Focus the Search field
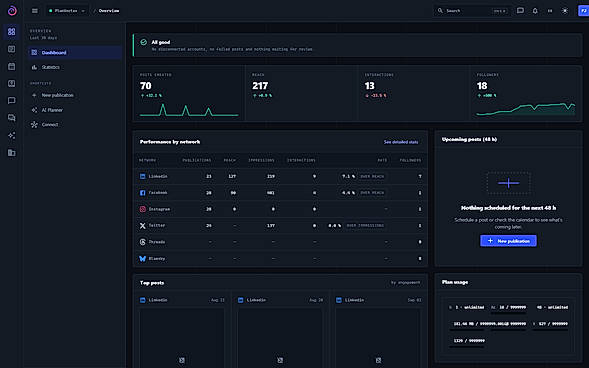The width and height of the screenshot is (589, 368). click(472, 11)
